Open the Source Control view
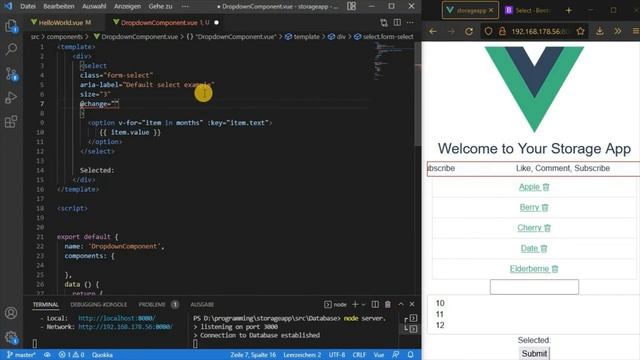The image size is (640, 360). (x=11, y=74)
